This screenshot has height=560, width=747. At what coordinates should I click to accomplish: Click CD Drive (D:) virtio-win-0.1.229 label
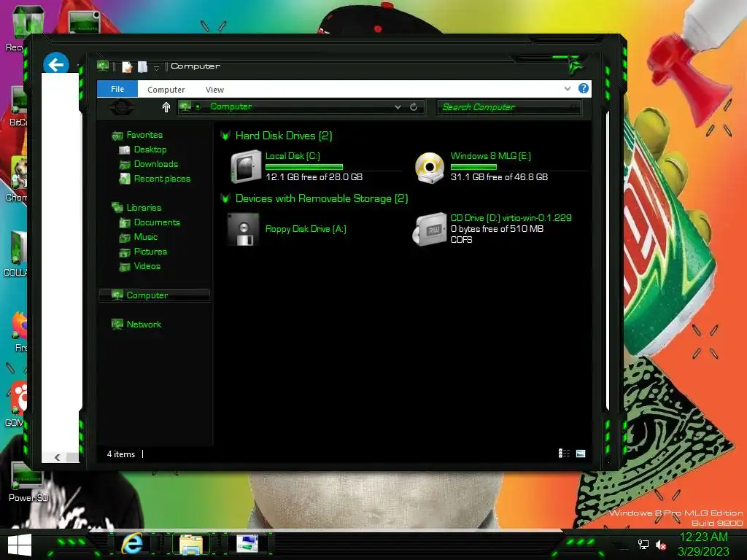[511, 217]
